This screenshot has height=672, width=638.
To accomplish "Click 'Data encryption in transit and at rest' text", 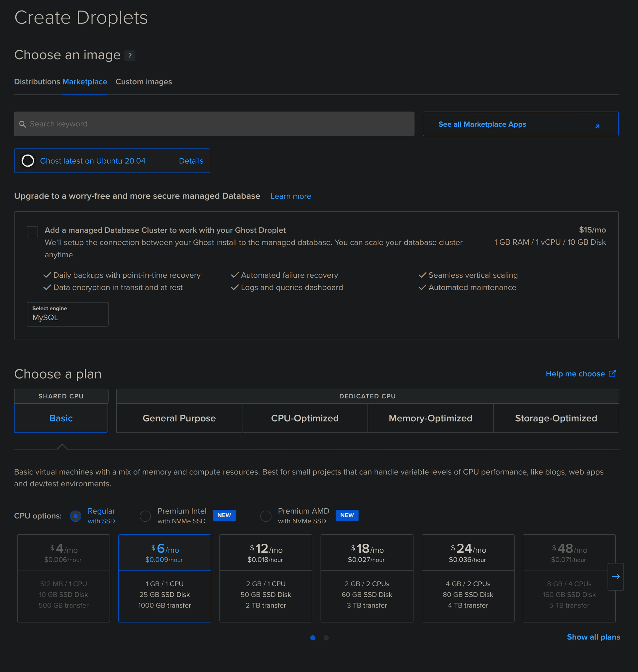I will coord(118,287).
